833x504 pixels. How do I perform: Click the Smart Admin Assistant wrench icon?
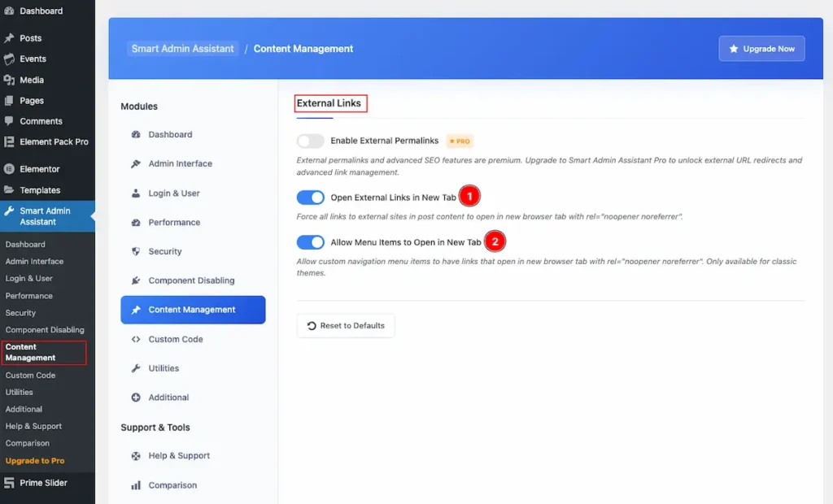click(8, 211)
